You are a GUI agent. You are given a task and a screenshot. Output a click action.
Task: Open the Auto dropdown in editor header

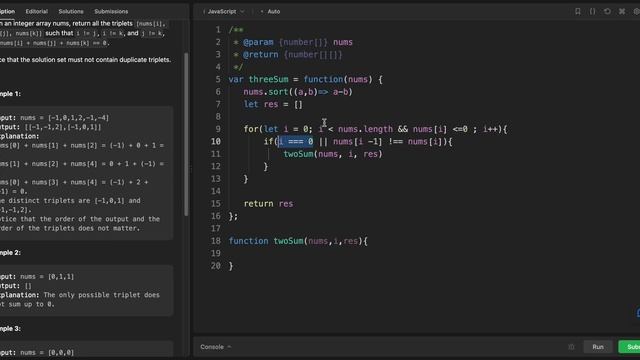[271, 11]
